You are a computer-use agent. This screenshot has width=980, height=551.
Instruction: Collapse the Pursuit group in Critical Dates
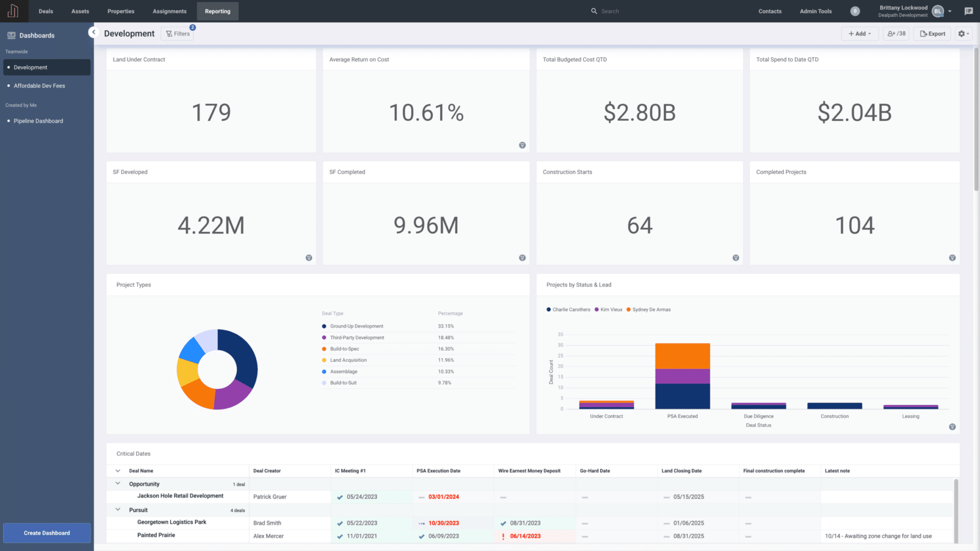pyautogui.click(x=117, y=510)
